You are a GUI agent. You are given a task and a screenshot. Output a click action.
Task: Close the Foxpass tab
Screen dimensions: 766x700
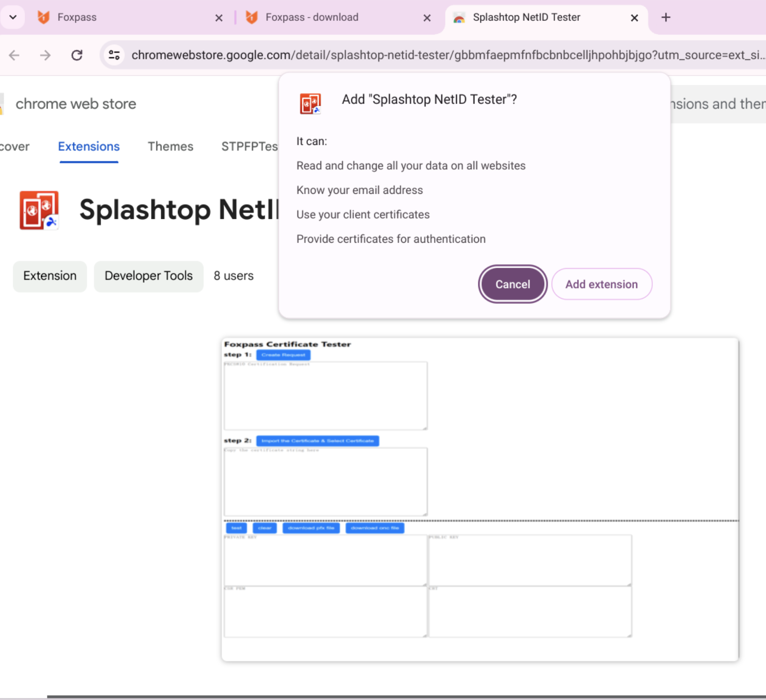(218, 18)
